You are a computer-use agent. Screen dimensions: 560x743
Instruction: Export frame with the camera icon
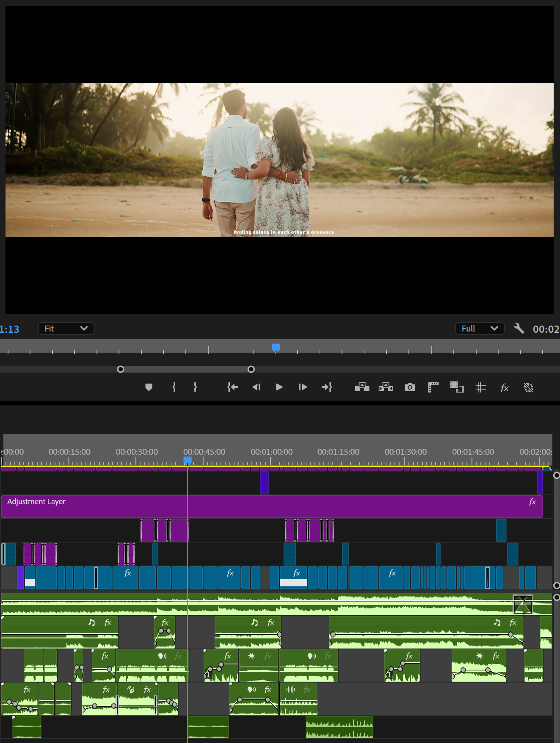[410, 387]
